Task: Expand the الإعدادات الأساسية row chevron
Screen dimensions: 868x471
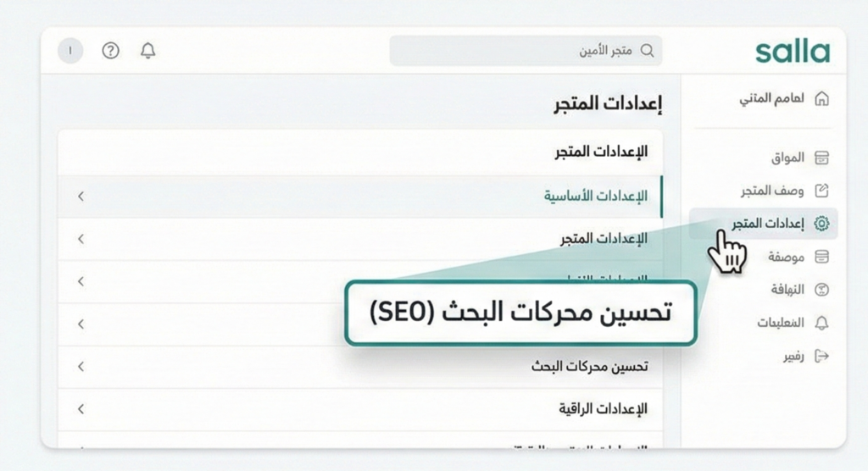Action: click(x=81, y=197)
